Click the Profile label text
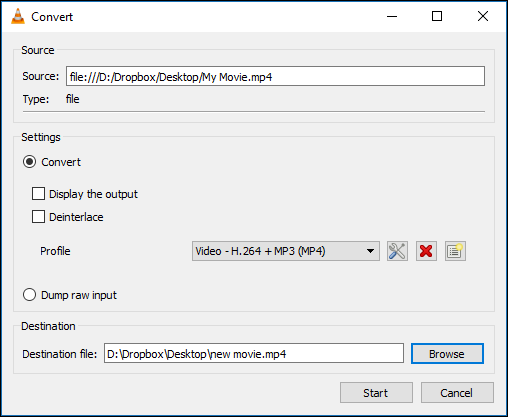This screenshot has height=417, width=508. 55,251
